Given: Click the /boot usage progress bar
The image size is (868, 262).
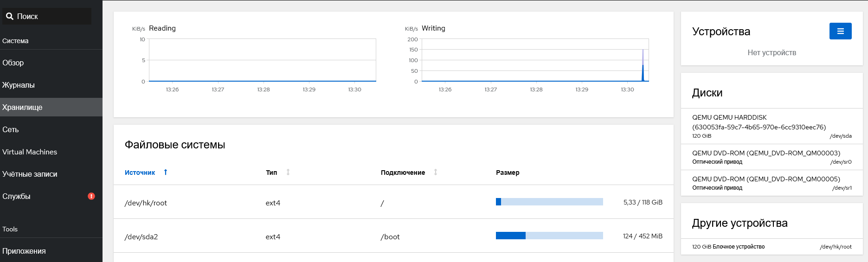Looking at the screenshot, I should tap(549, 236).
